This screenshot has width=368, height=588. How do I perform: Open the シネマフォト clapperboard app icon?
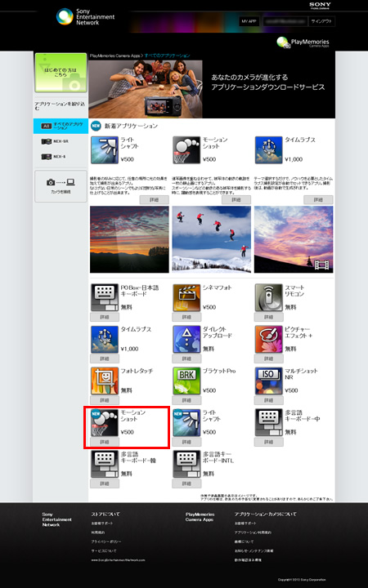[186, 298]
